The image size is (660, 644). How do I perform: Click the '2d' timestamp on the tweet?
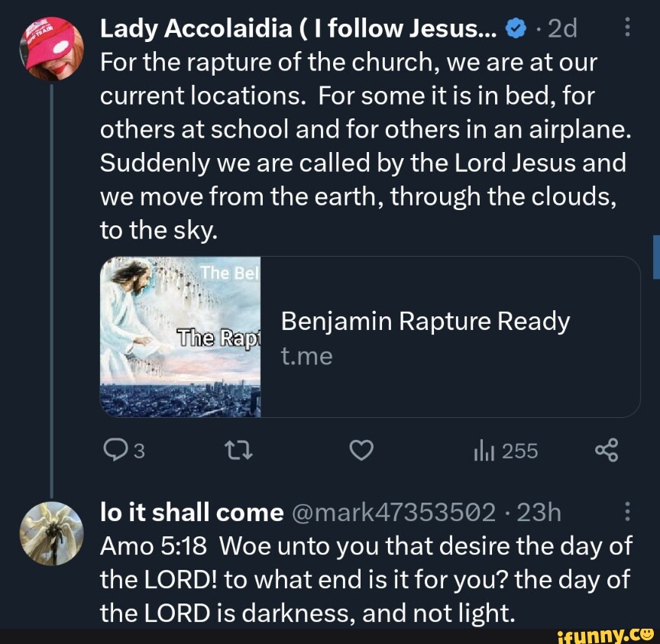pos(561,27)
